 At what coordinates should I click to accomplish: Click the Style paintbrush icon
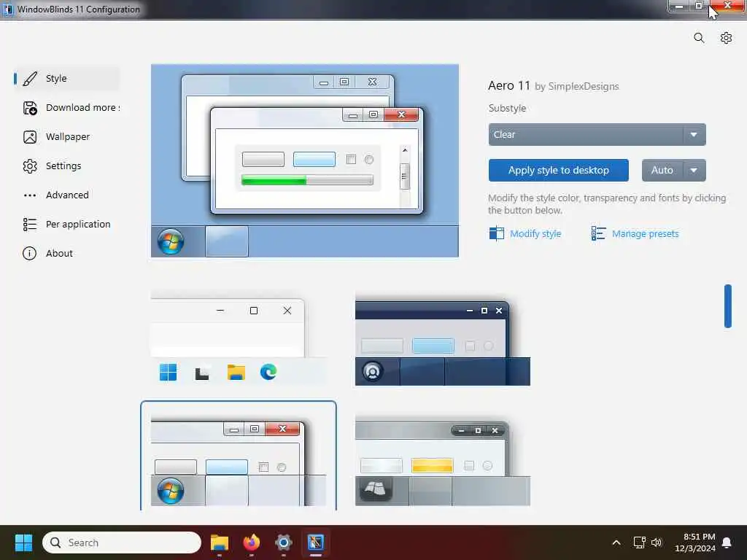(x=29, y=79)
